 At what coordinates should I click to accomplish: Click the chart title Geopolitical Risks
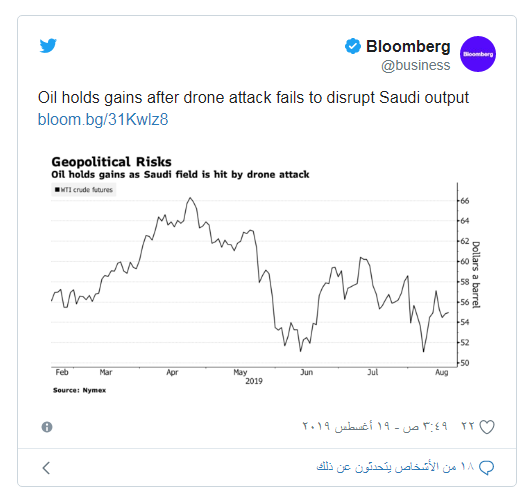pos(111,162)
